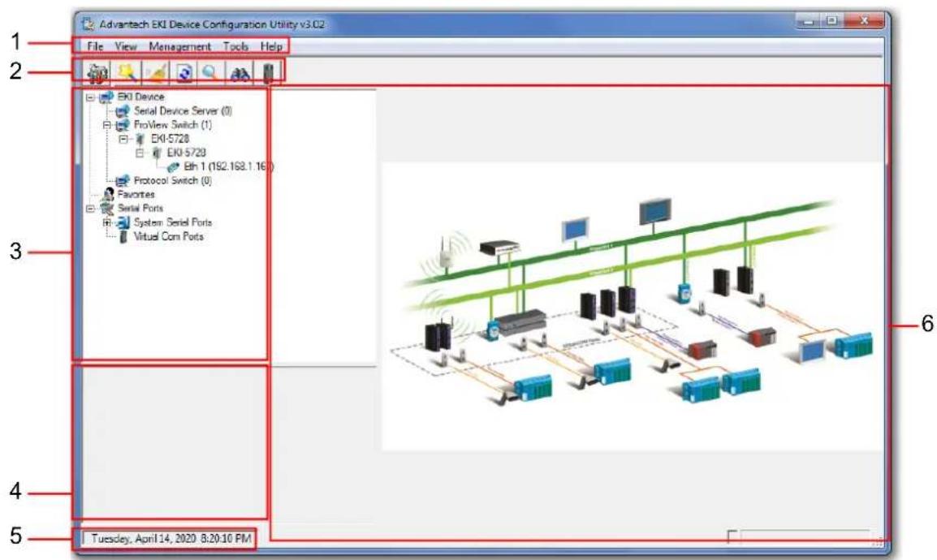The image size is (937, 560).
Task: Click the Serial Ports node icon
Action: point(107,209)
